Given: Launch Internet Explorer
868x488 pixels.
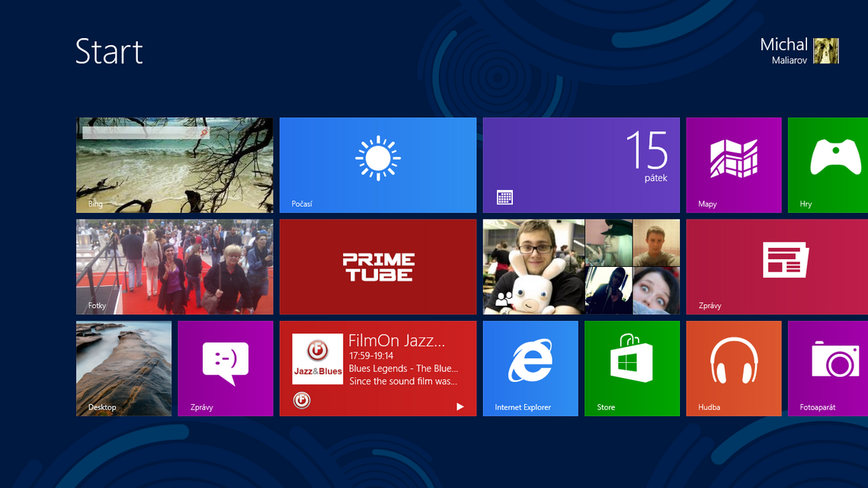Looking at the screenshot, I should [x=530, y=368].
